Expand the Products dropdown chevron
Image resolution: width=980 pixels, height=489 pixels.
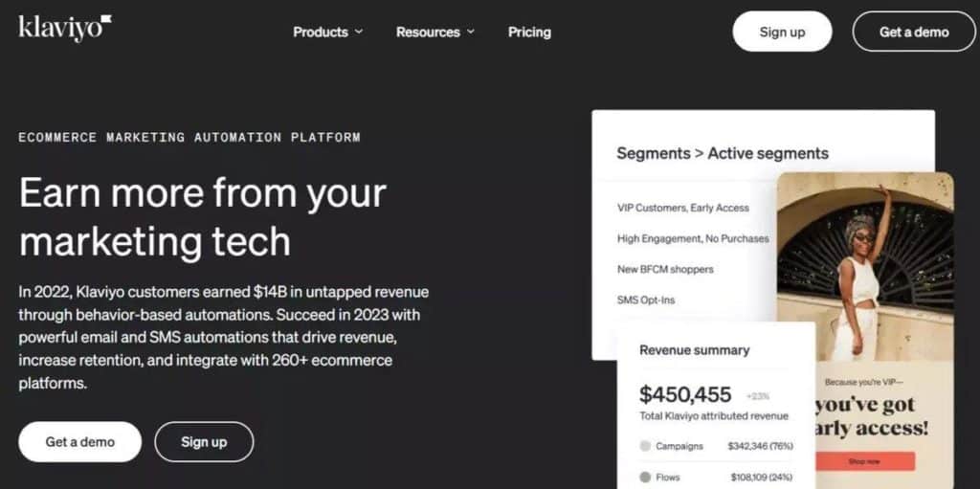tap(359, 32)
